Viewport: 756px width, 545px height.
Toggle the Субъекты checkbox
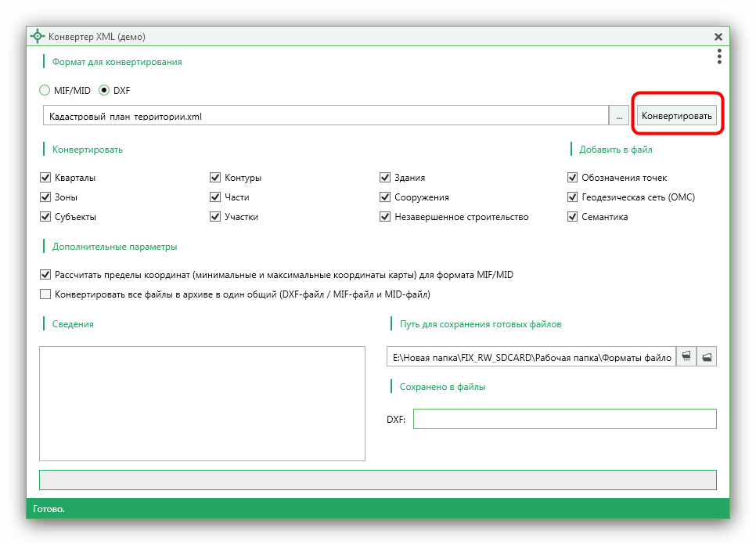click(45, 217)
